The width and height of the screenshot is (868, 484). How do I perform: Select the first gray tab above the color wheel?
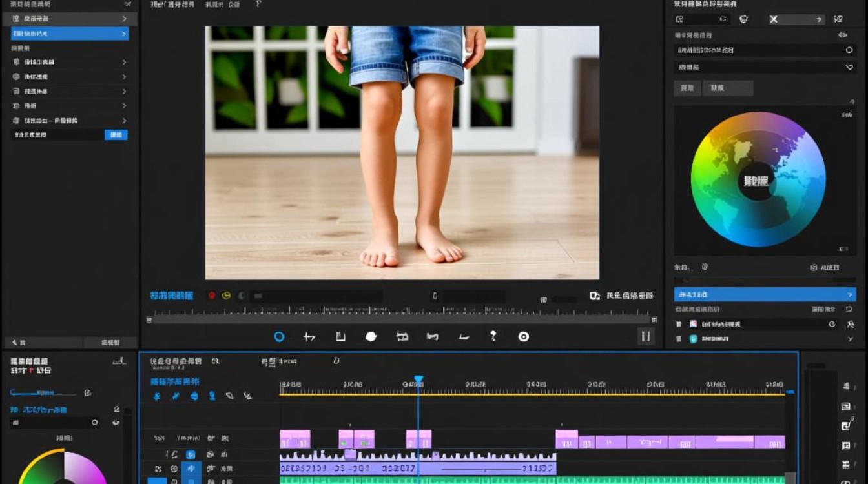point(687,88)
